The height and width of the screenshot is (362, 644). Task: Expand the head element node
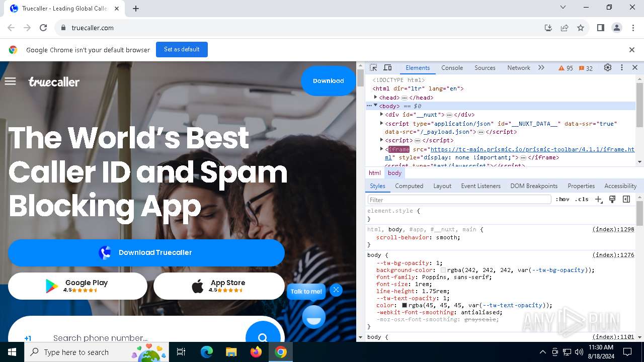tap(375, 97)
